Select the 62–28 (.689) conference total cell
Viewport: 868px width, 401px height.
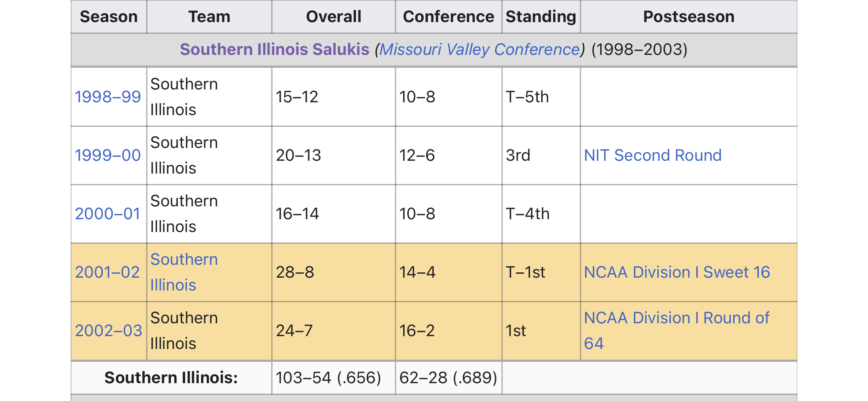(448, 378)
